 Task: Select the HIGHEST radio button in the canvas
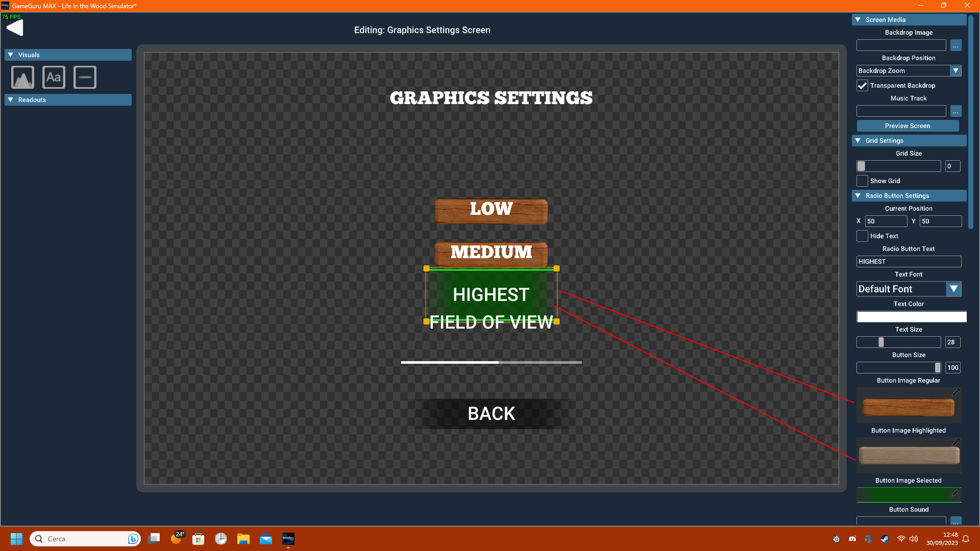point(491,294)
